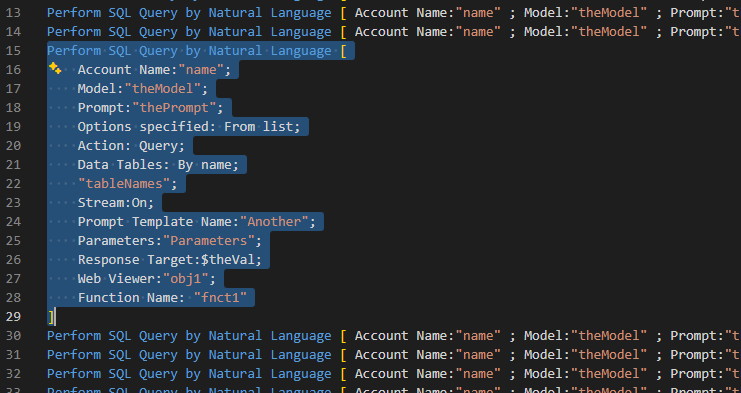Click the "Action: Query;" line
This screenshot has width=741, height=393.
131,145
